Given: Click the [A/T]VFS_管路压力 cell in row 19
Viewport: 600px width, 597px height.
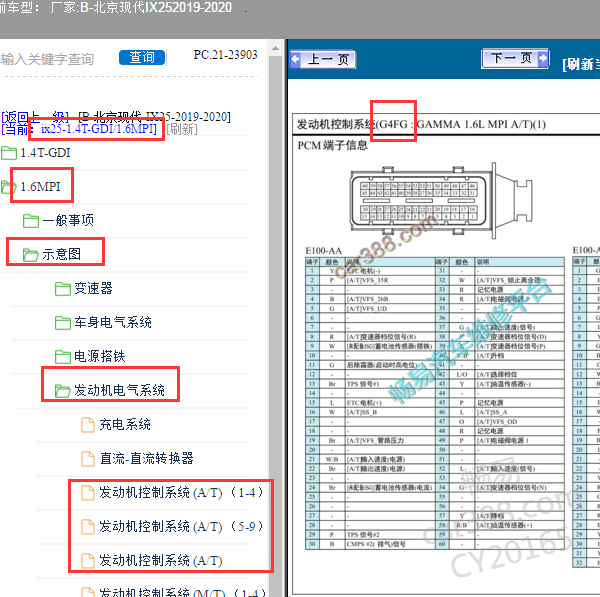Looking at the screenshot, I should pyautogui.click(x=390, y=440).
